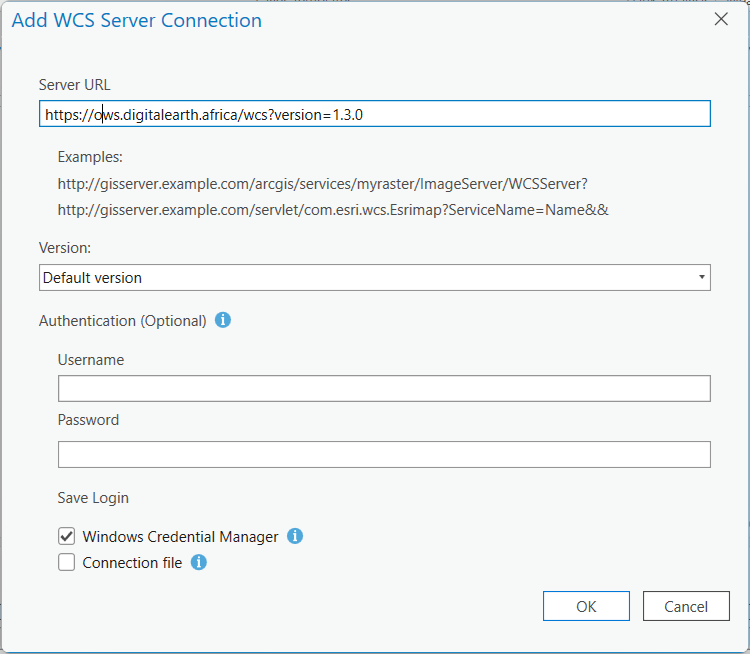Open Windows Credential Manager info icon
This screenshot has height=654, width=750.
pyautogui.click(x=295, y=536)
